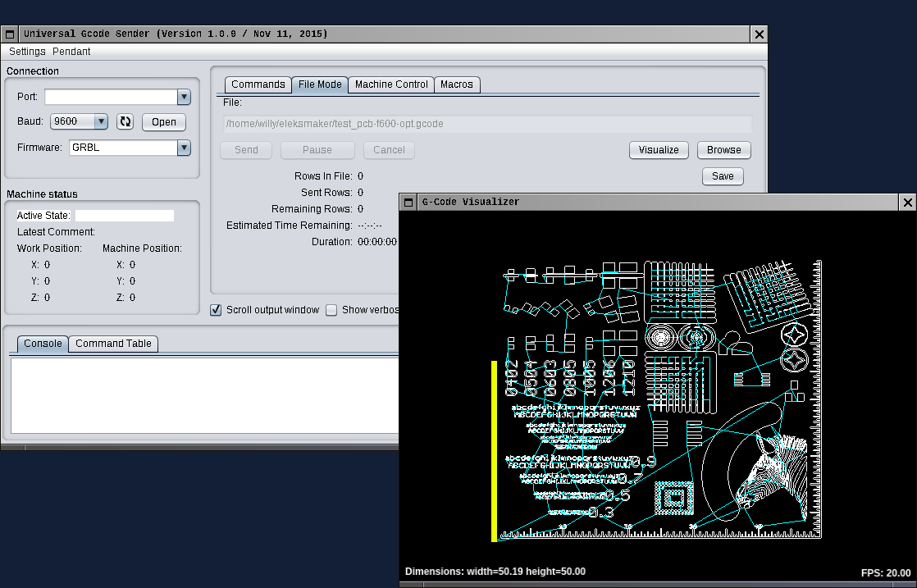The image size is (917, 588).
Task: Click the Universal Gcode Sender title bar
Action: pyautogui.click(x=384, y=34)
